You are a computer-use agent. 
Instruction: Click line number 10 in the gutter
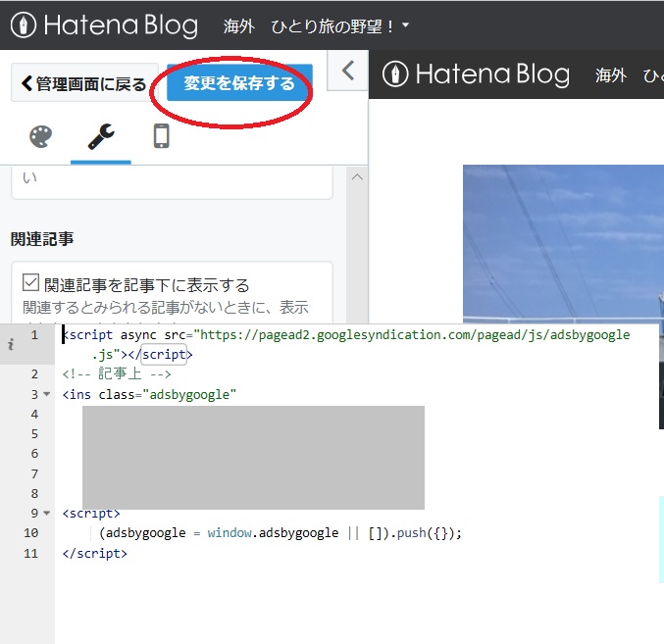point(31,533)
